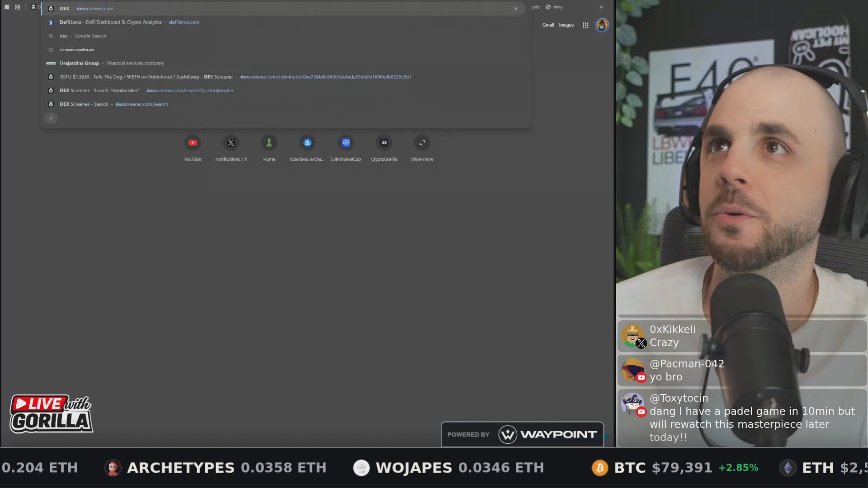Click the favicon beside the dexscreener.com/search suggestion

click(51, 104)
